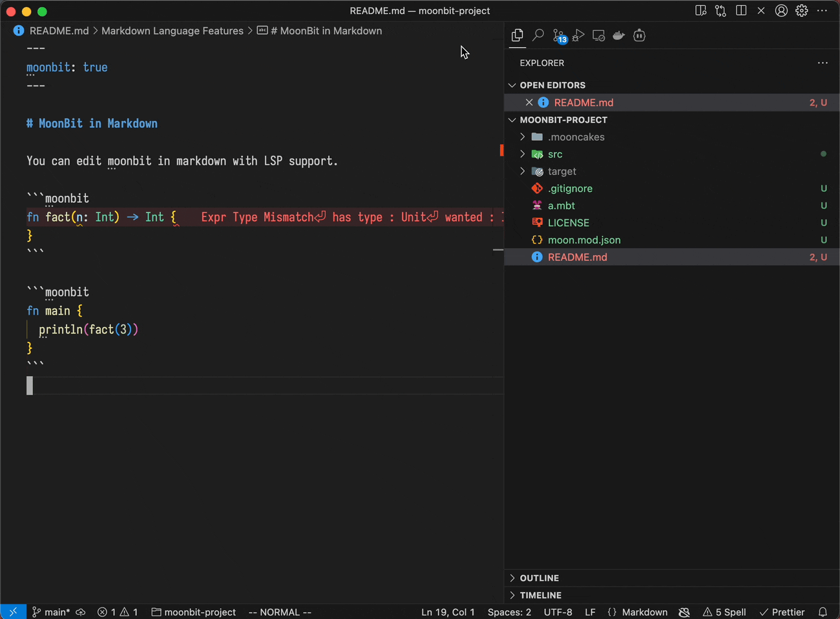
Task: Expand the src folder
Action: [x=554, y=154]
